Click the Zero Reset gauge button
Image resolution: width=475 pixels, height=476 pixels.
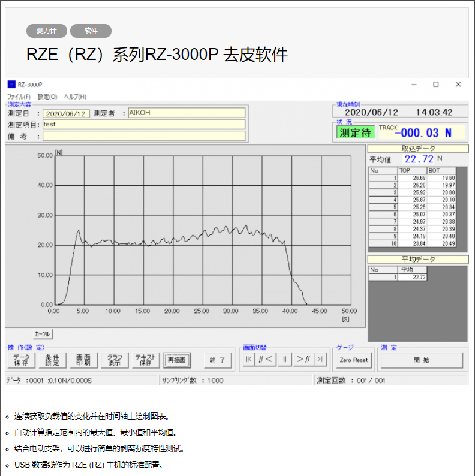click(x=353, y=360)
